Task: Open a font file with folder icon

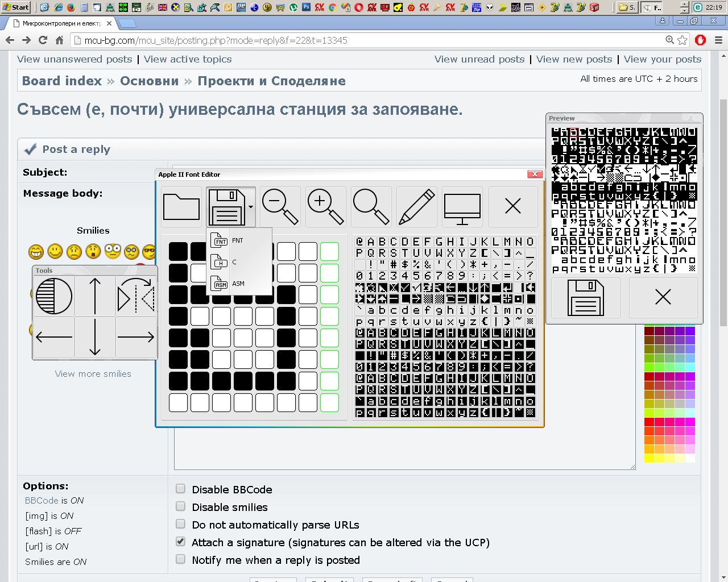Action: (181, 206)
